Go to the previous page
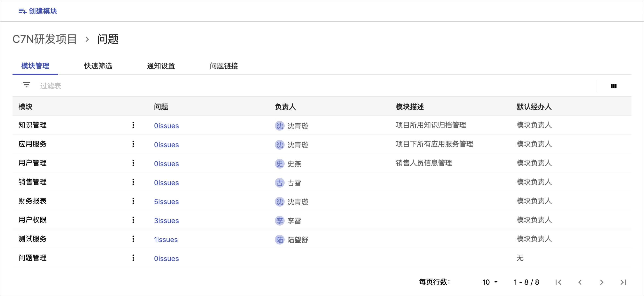The height and width of the screenshot is (296, 644). (580, 282)
